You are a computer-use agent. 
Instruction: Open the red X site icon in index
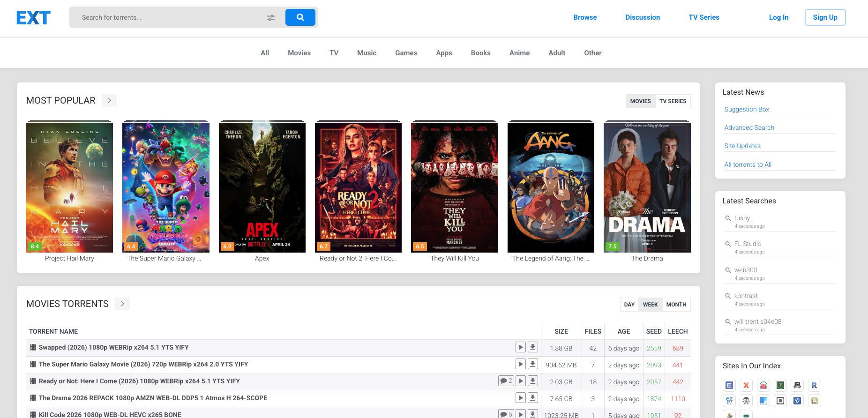click(x=746, y=385)
